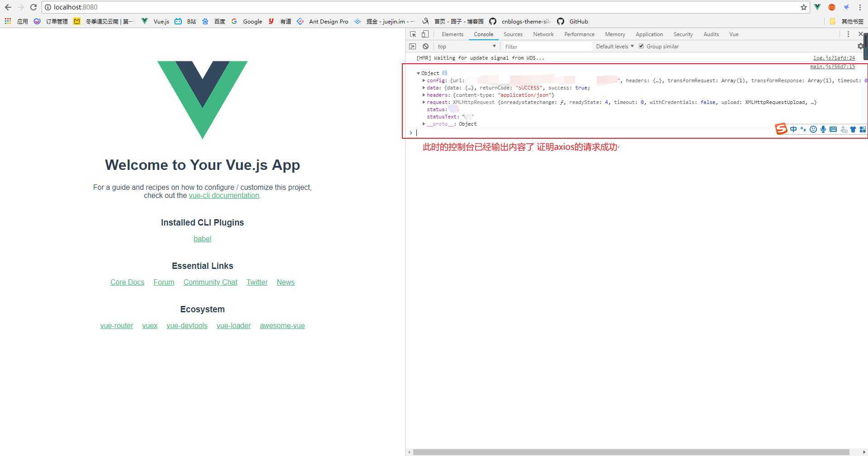Open the vue-router ecosystem link
This screenshot has width=868, height=456.
pyautogui.click(x=117, y=325)
